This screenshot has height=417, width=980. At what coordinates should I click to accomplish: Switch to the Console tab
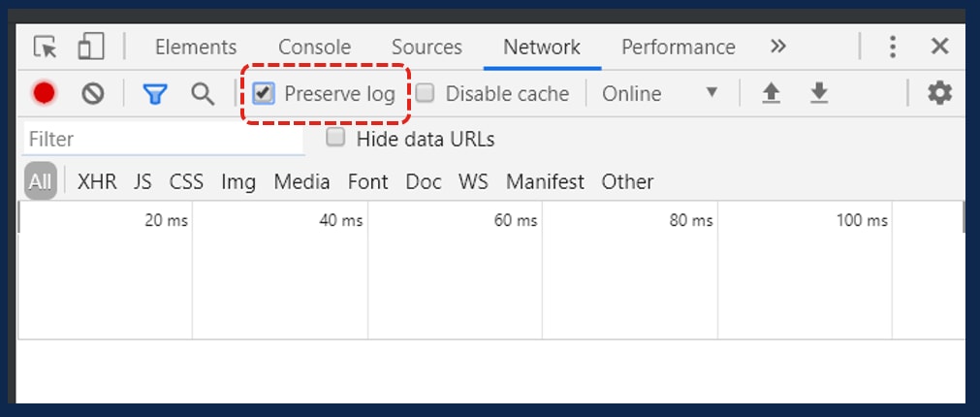tap(314, 47)
